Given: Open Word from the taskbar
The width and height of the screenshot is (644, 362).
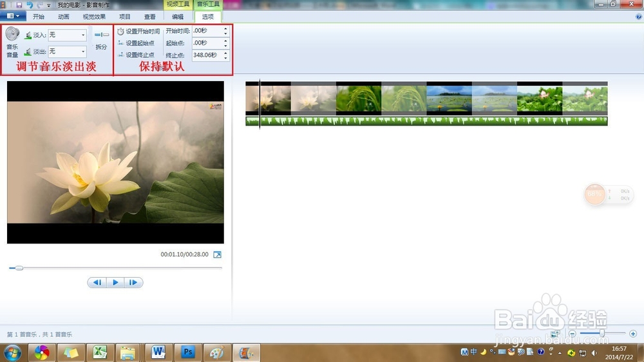Looking at the screenshot, I should [158, 352].
